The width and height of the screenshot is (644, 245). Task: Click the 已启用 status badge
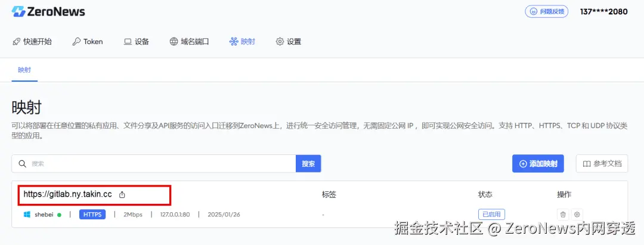coord(491,214)
